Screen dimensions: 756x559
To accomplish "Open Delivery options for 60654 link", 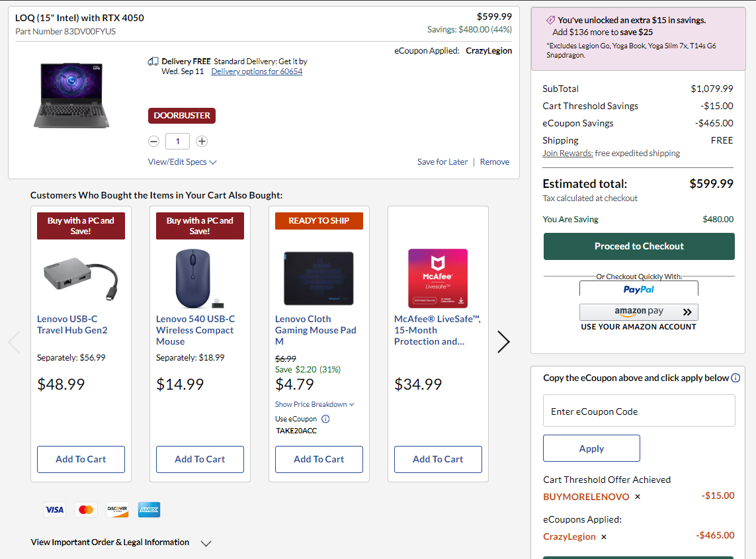I will pos(257,71).
